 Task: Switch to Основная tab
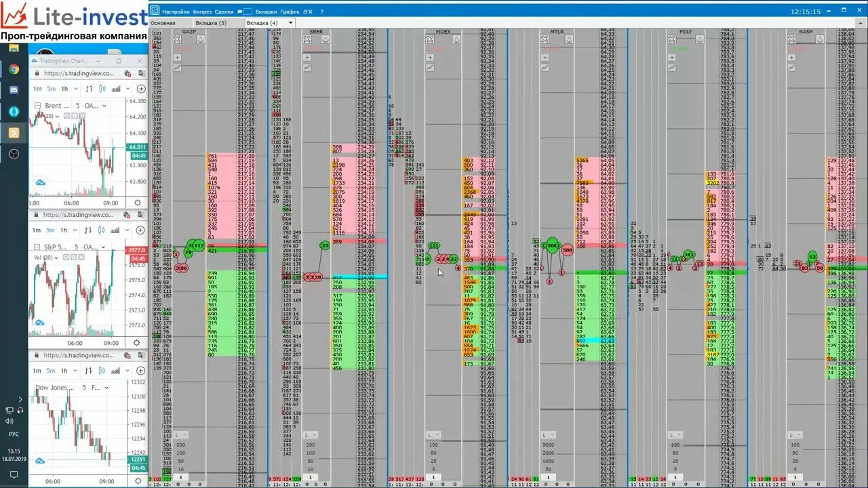pyautogui.click(x=163, y=23)
